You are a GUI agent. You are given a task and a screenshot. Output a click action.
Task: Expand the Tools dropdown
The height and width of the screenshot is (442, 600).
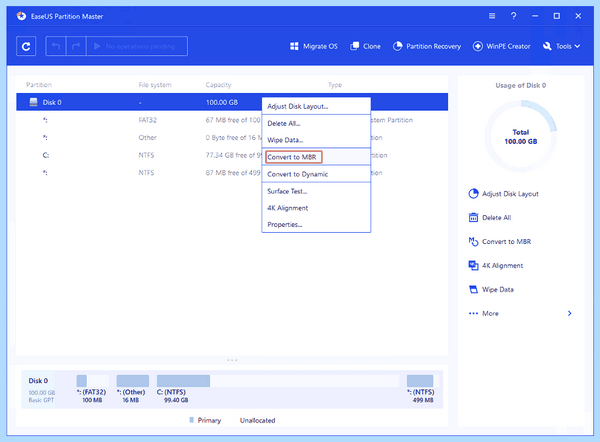tap(561, 46)
